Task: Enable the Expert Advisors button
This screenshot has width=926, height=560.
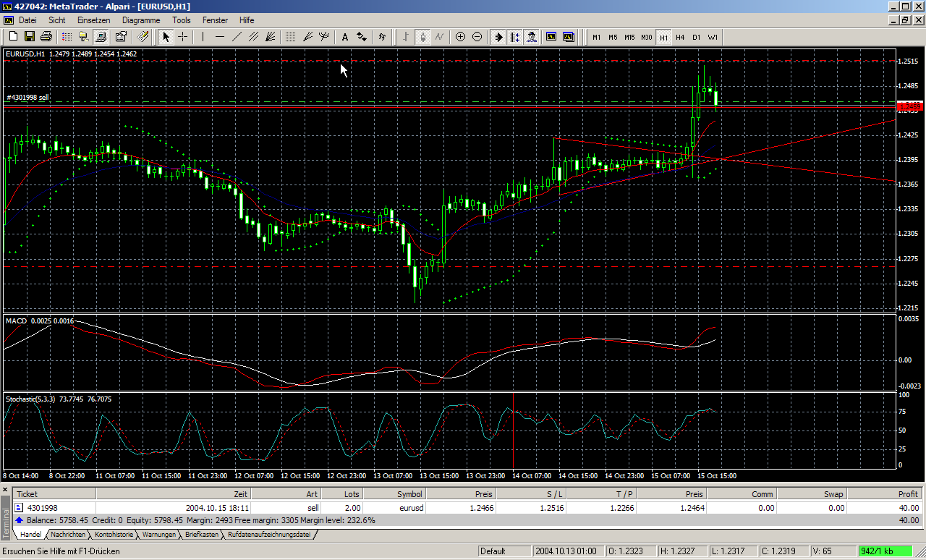Action: pos(531,37)
